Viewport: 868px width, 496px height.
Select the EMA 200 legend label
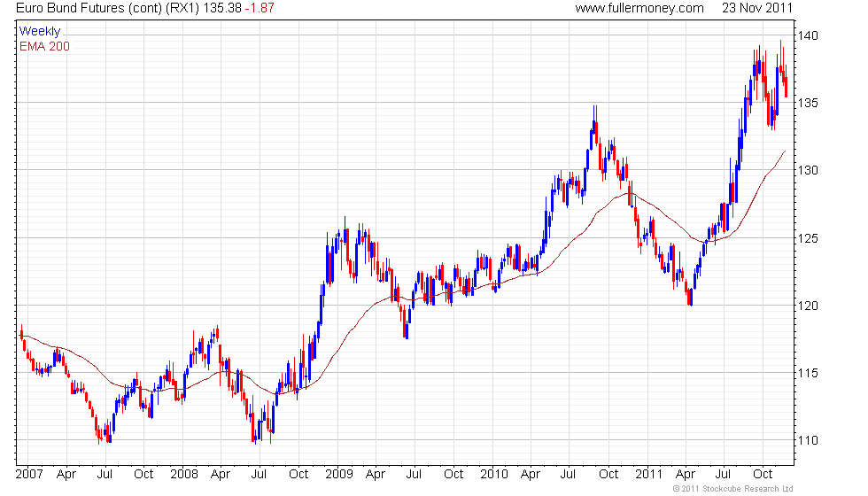click(44, 46)
